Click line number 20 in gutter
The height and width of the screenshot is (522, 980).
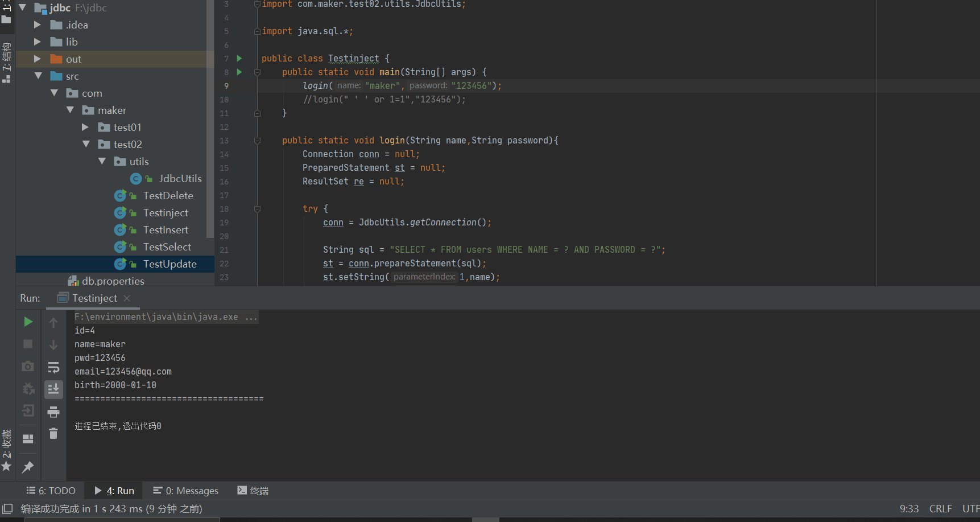click(224, 236)
